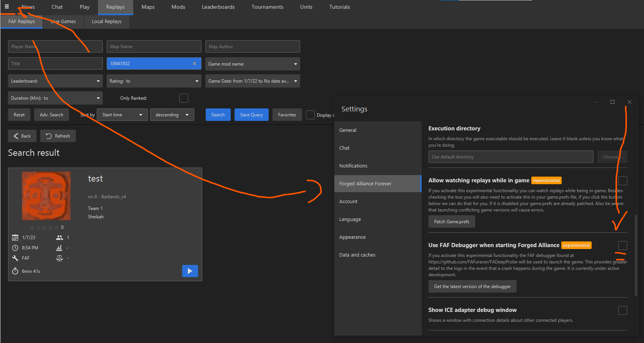
Task: Close the Settings window
Action: tap(630, 102)
